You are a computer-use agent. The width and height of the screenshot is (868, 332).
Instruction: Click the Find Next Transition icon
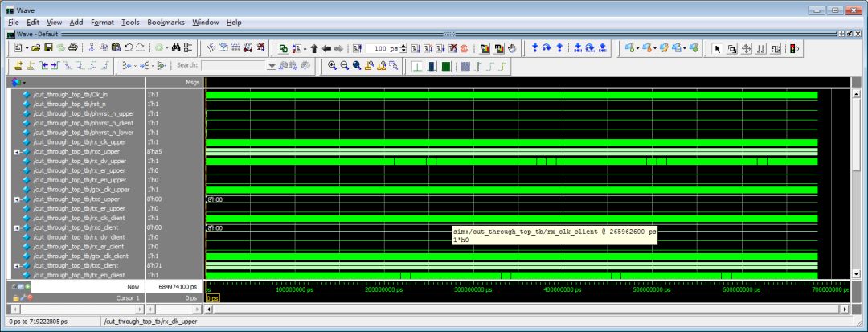tap(55, 65)
